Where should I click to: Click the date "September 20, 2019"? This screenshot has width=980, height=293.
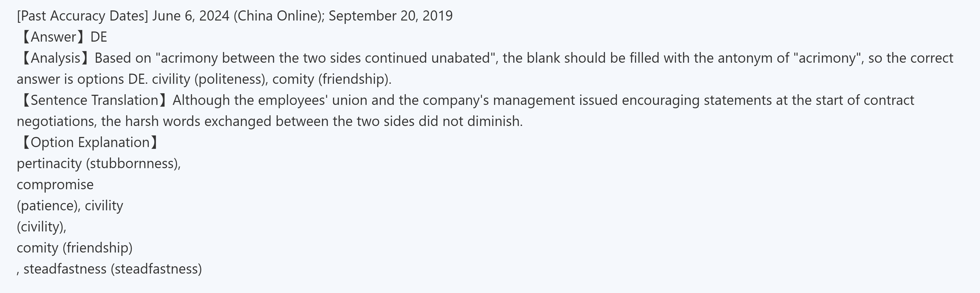tap(390, 16)
